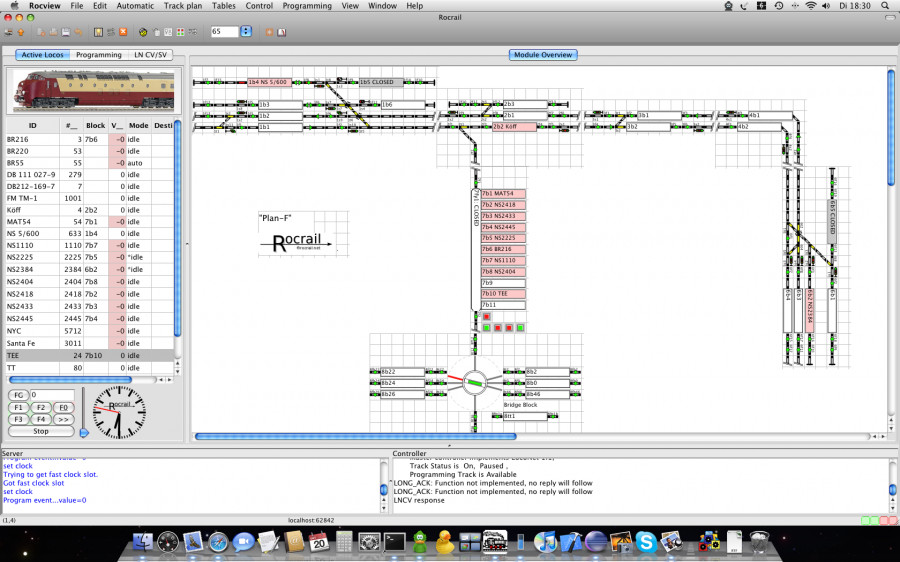Click the red locomotive image
900x562 pixels.
coord(94,91)
